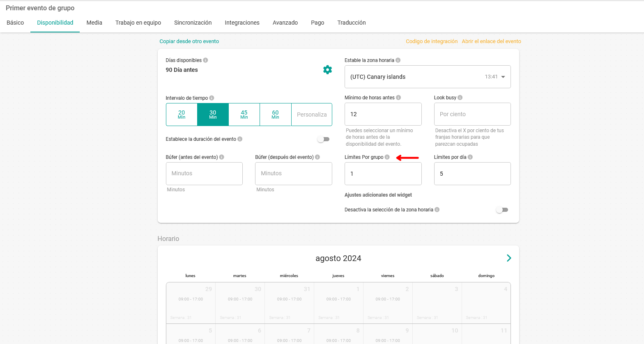This screenshot has width=644, height=344.
Task: Click Copiar desde otro evento link
Action: coord(189,41)
